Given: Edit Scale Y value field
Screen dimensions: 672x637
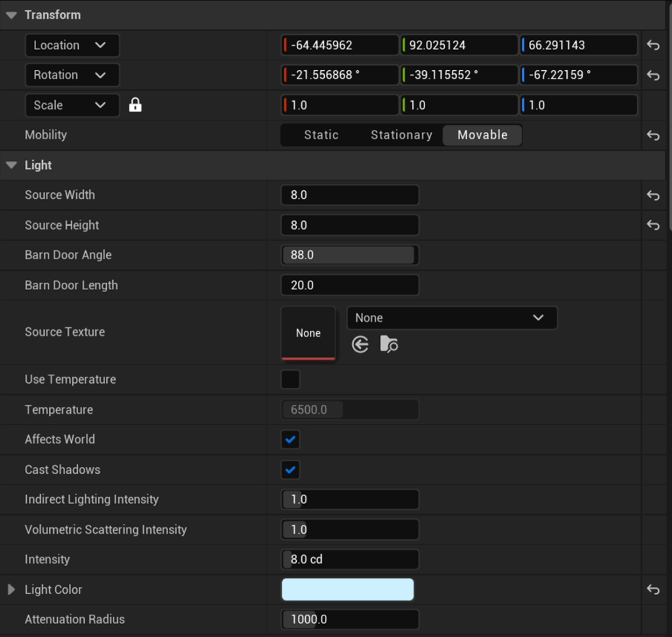Looking at the screenshot, I should (459, 105).
